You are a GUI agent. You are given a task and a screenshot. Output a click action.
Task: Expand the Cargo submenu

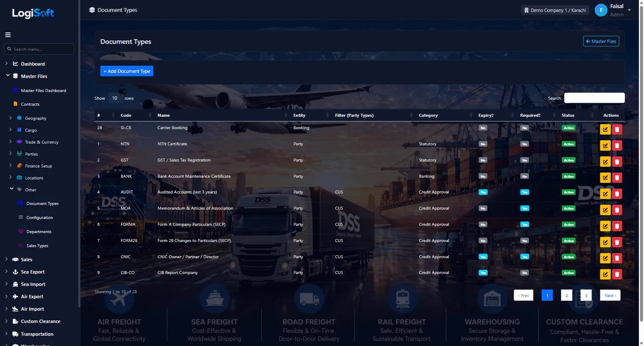click(10, 130)
